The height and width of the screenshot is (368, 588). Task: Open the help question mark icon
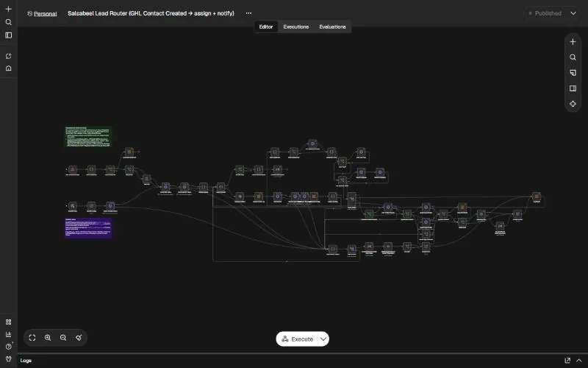click(x=8, y=346)
